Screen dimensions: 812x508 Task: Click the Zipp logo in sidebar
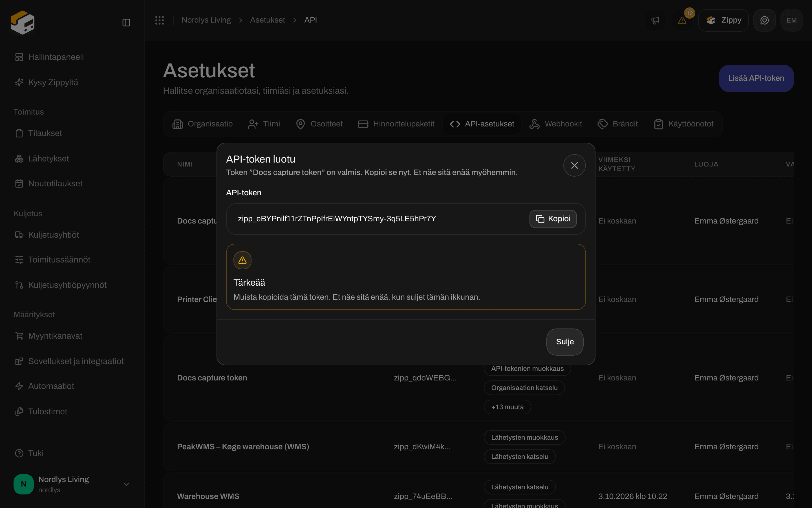pyautogui.click(x=23, y=22)
